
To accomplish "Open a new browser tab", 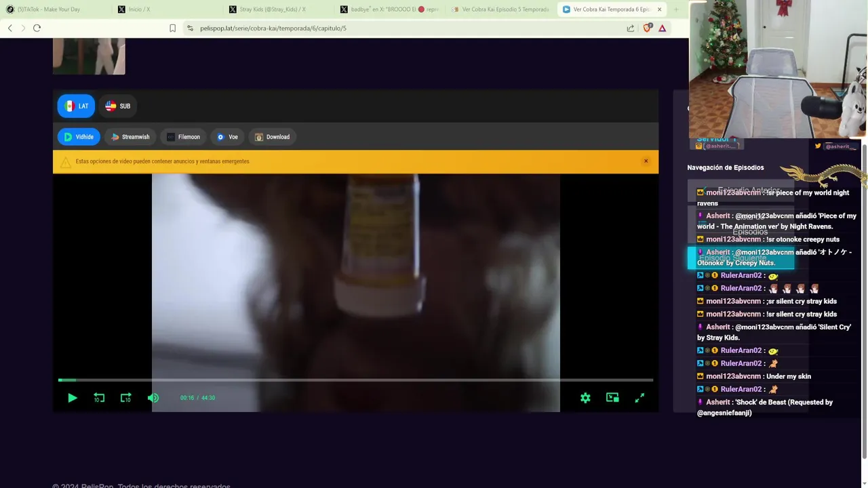I will coord(676,9).
